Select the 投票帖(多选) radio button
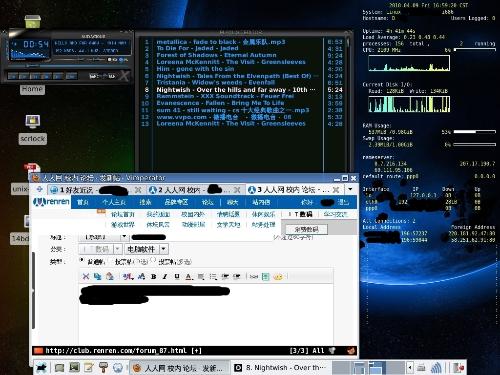 click(153, 260)
